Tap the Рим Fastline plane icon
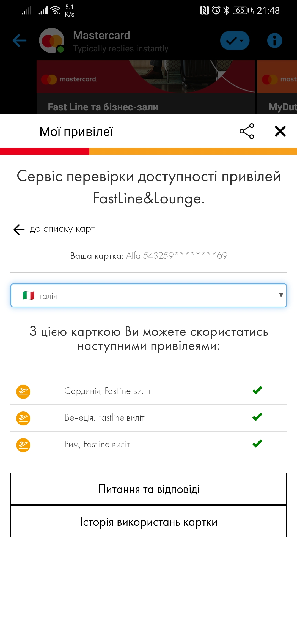This screenshot has height=644, width=297. point(23,445)
